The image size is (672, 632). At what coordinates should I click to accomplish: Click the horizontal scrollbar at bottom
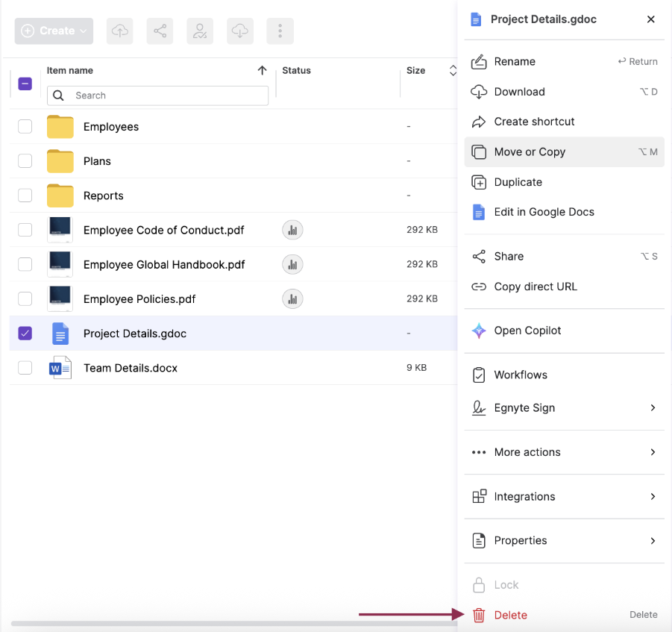(x=231, y=623)
